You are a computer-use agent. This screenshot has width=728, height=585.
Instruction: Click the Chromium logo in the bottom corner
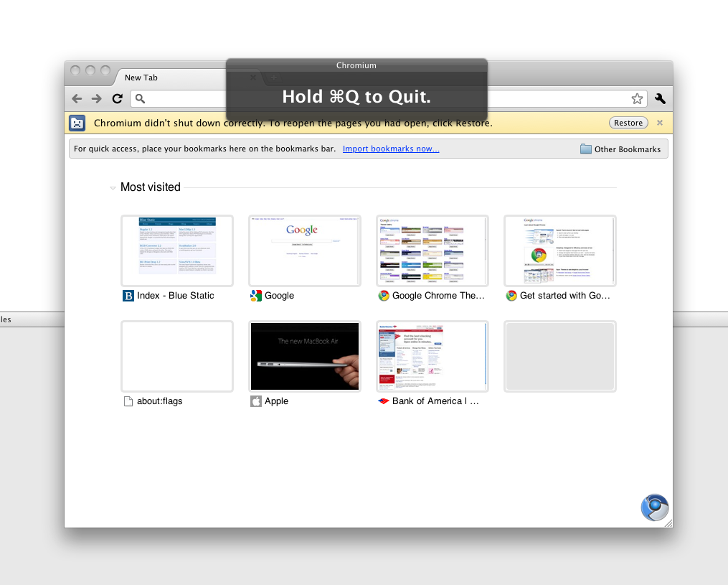tap(654, 507)
